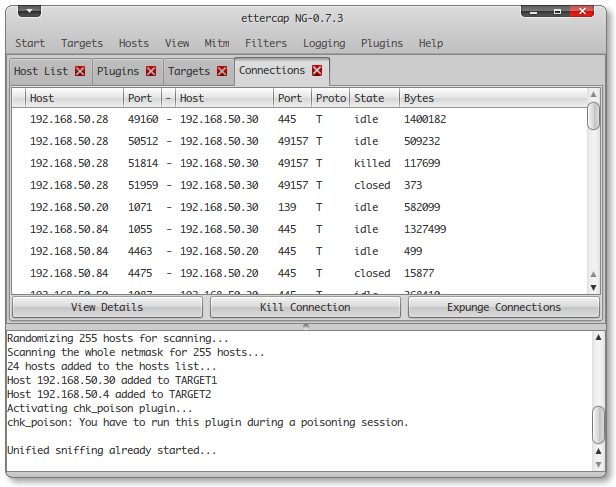This screenshot has width=616, height=487.
Task: Maximize the ettercap window
Action: pyautogui.click(x=557, y=12)
